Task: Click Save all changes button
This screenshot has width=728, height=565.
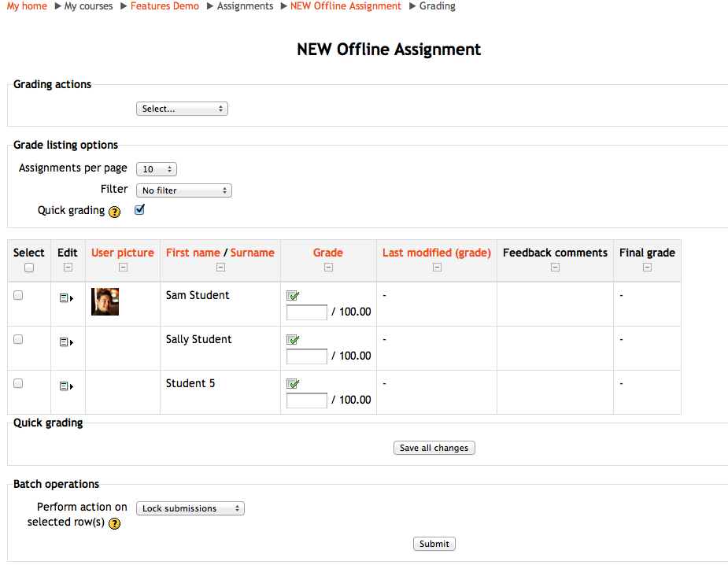Action: pyautogui.click(x=434, y=448)
